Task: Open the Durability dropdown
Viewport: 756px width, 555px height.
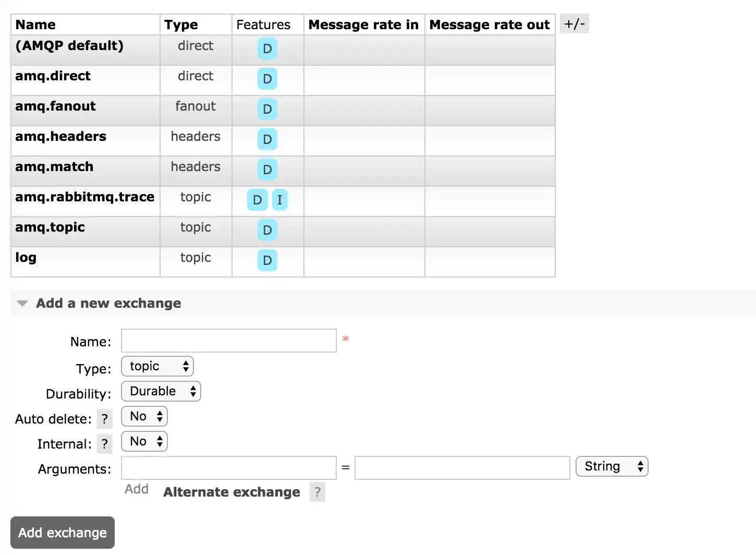Action: (x=161, y=391)
